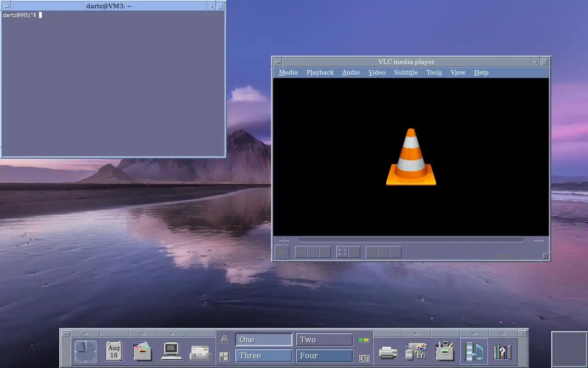Image resolution: width=588 pixels, height=368 pixels.
Task: Click the EXIT button
Action: (x=364, y=358)
